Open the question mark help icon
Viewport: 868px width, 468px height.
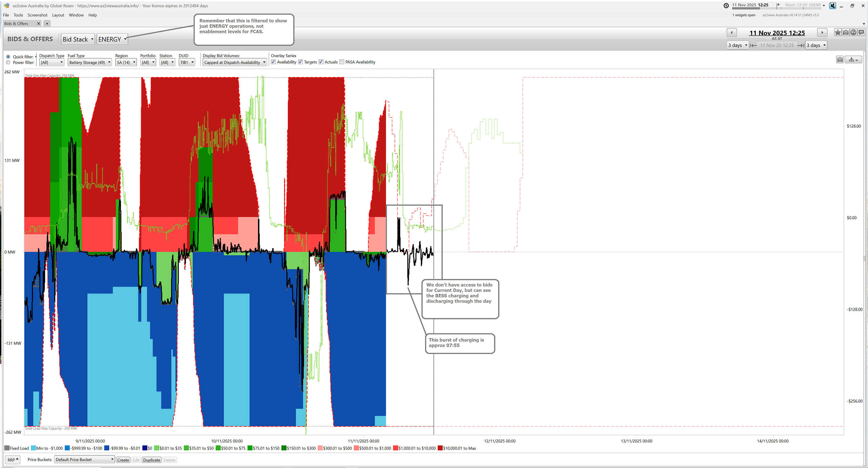(x=853, y=33)
